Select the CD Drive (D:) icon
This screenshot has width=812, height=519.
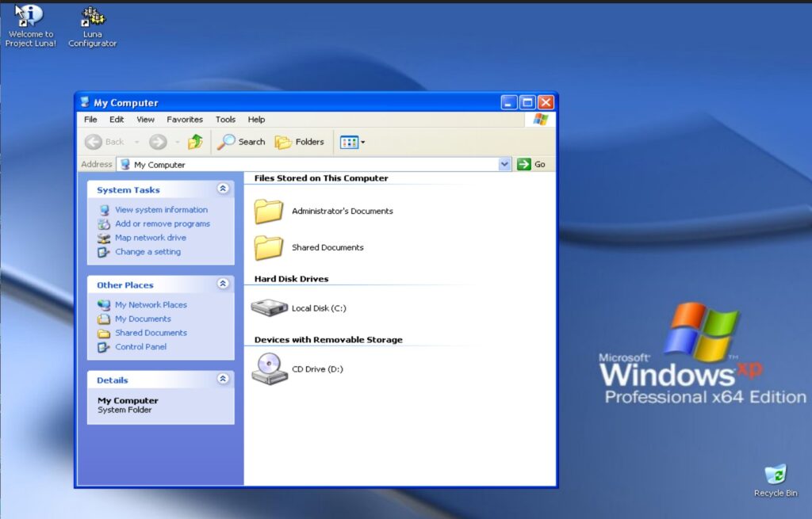(x=270, y=369)
